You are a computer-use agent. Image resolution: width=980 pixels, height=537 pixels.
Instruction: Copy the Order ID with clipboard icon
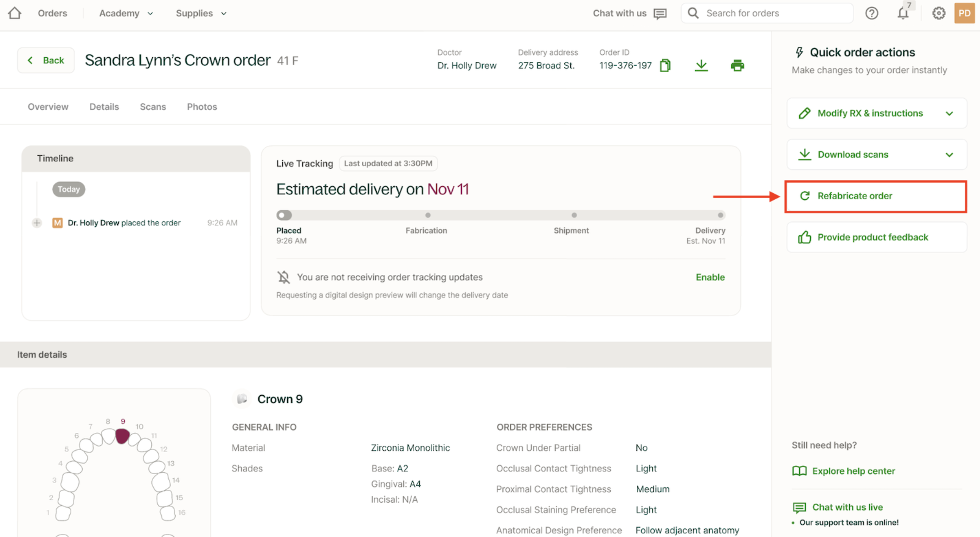tap(665, 66)
